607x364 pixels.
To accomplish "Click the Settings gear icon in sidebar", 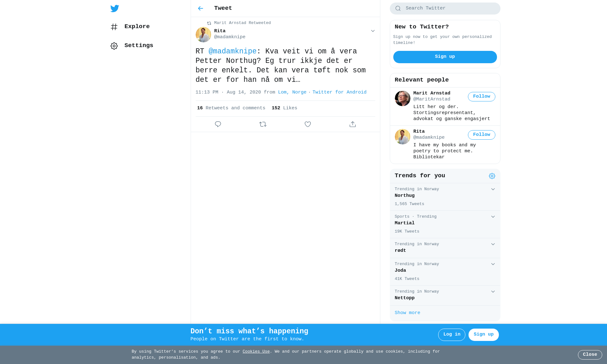I will pos(114,46).
